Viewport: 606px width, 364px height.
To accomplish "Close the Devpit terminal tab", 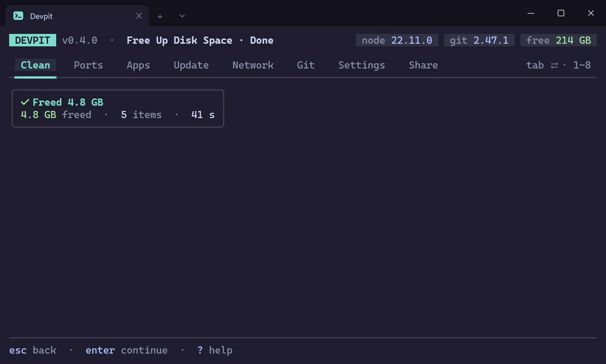I will pyautogui.click(x=139, y=16).
